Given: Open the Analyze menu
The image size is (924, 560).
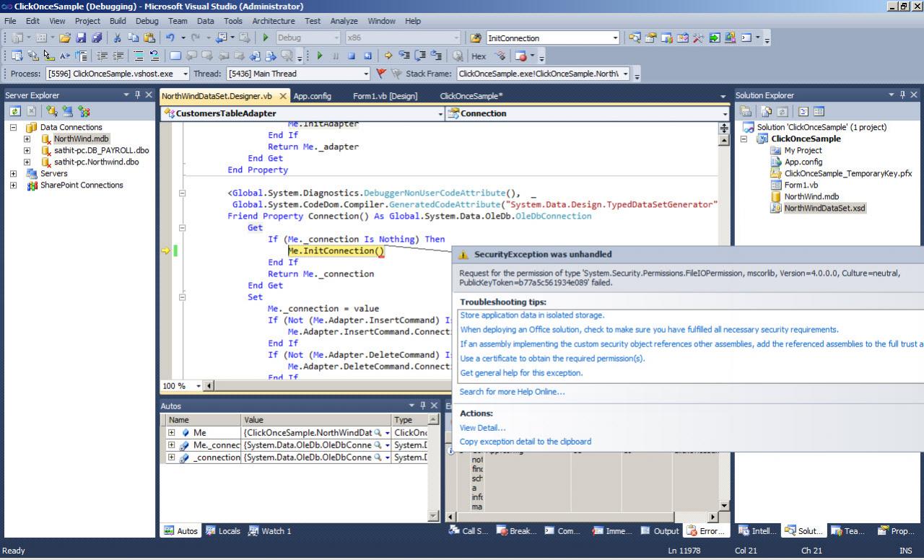Looking at the screenshot, I should coord(344,21).
